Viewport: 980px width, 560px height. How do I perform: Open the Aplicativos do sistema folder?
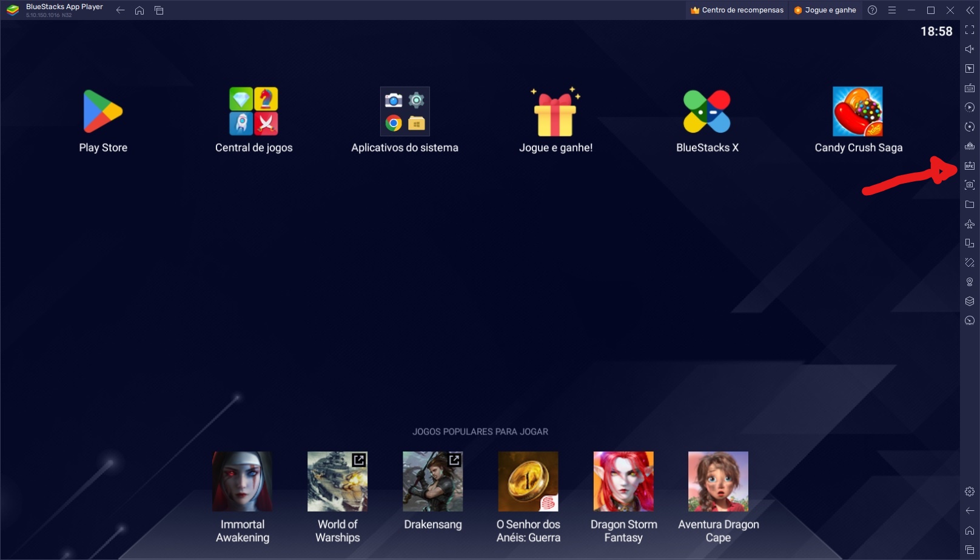coord(405,112)
